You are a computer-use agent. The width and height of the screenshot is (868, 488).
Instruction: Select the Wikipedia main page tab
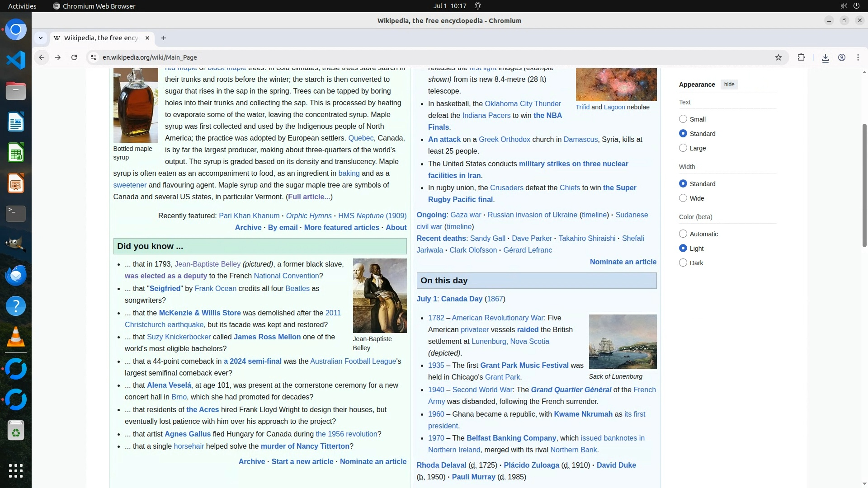[x=100, y=38]
